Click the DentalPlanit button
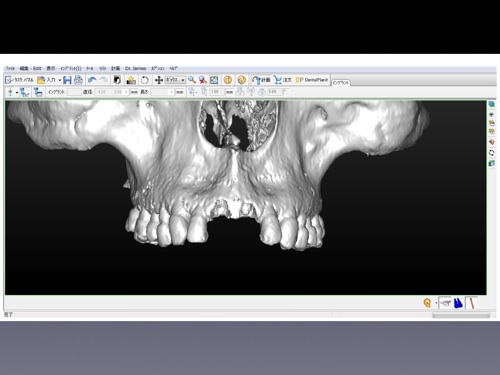The width and height of the screenshot is (500, 375). coord(312,80)
